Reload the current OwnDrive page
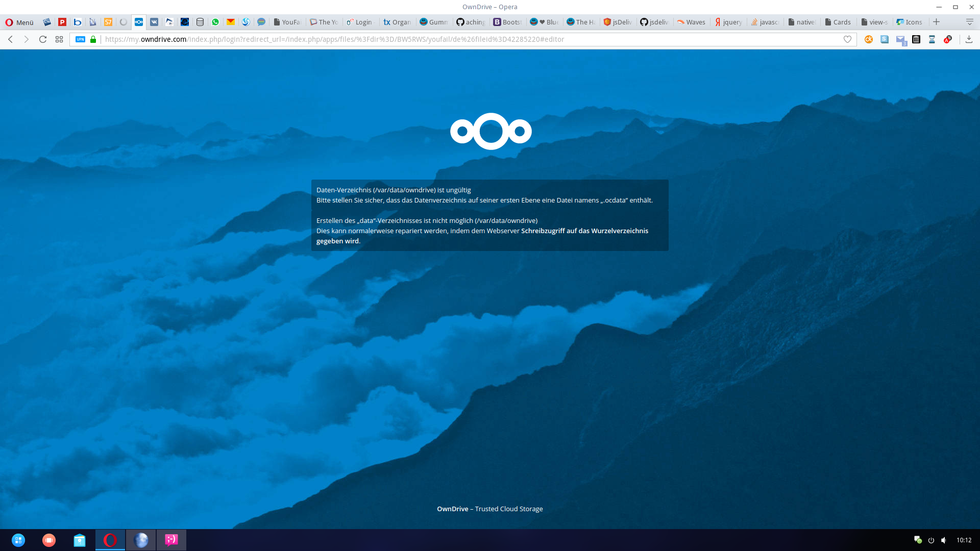The height and width of the screenshot is (551, 980). coord(43,39)
